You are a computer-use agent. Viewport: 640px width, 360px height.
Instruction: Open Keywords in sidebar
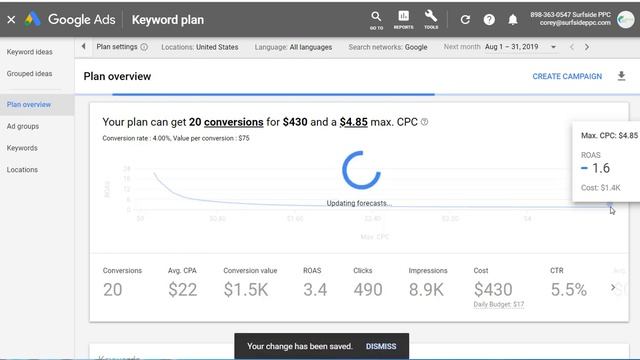[22, 148]
